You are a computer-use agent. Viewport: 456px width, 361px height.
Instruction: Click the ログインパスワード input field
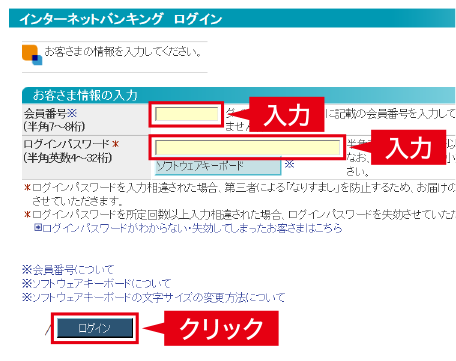pos(247,147)
